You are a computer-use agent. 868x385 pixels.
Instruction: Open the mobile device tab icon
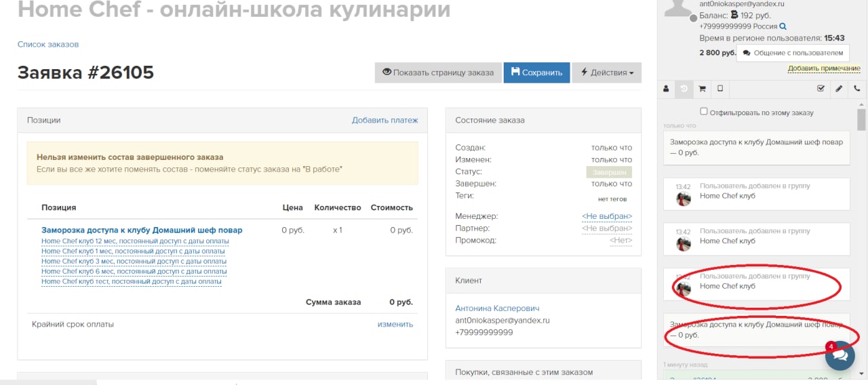click(x=720, y=88)
